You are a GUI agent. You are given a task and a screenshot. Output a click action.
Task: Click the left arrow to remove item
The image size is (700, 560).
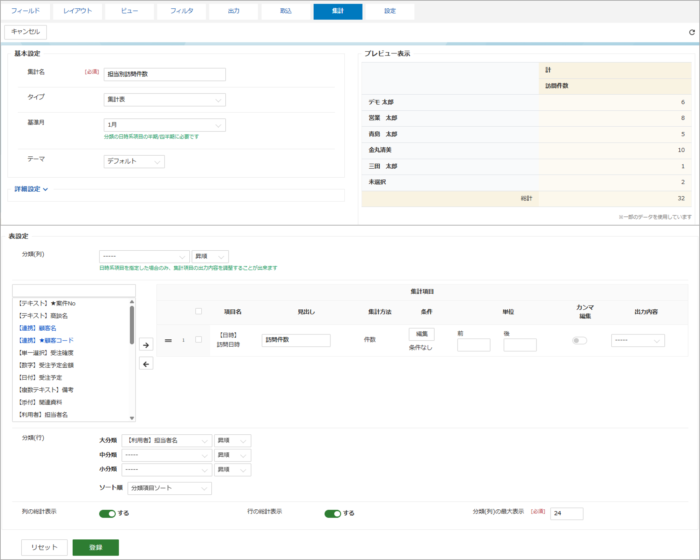click(146, 364)
